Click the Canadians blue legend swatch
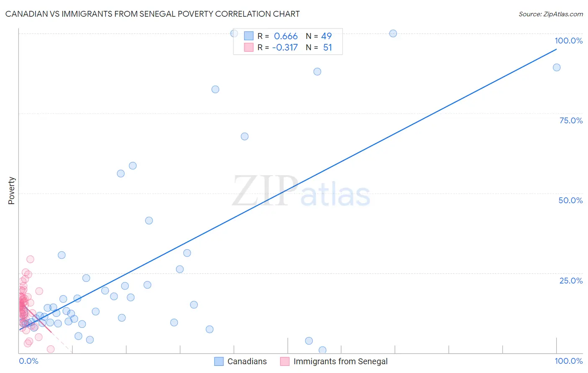Image resolution: width=588 pixels, height=373 pixels. coord(219,361)
